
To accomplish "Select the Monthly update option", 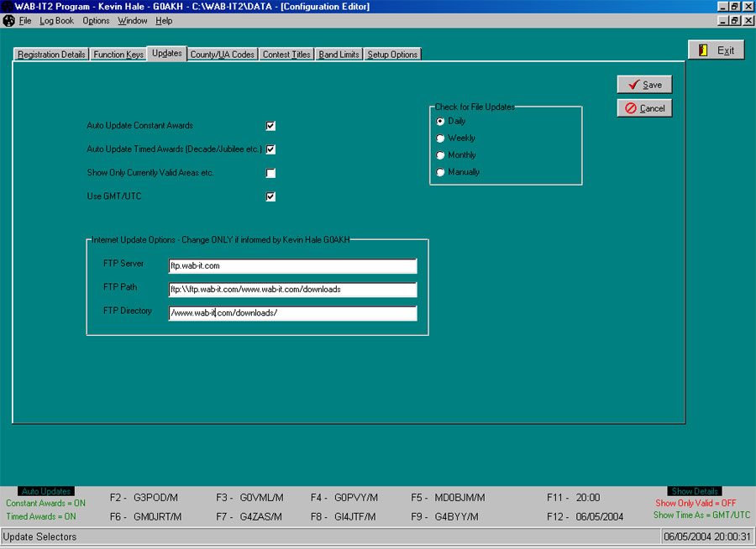I will click(x=440, y=154).
